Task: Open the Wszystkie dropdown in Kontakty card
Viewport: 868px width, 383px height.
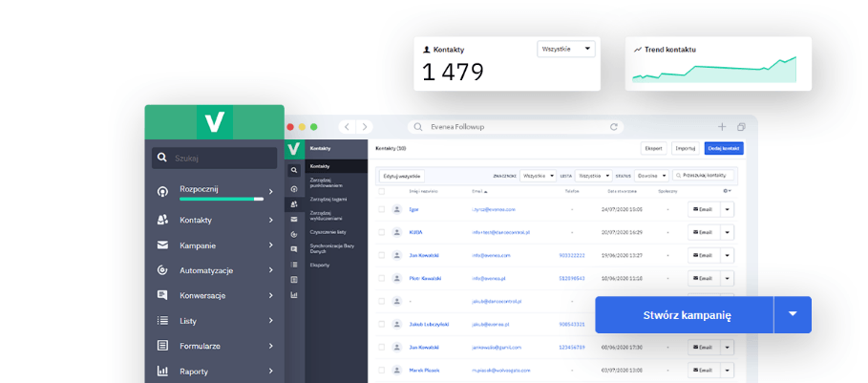Action: pyautogui.click(x=567, y=49)
